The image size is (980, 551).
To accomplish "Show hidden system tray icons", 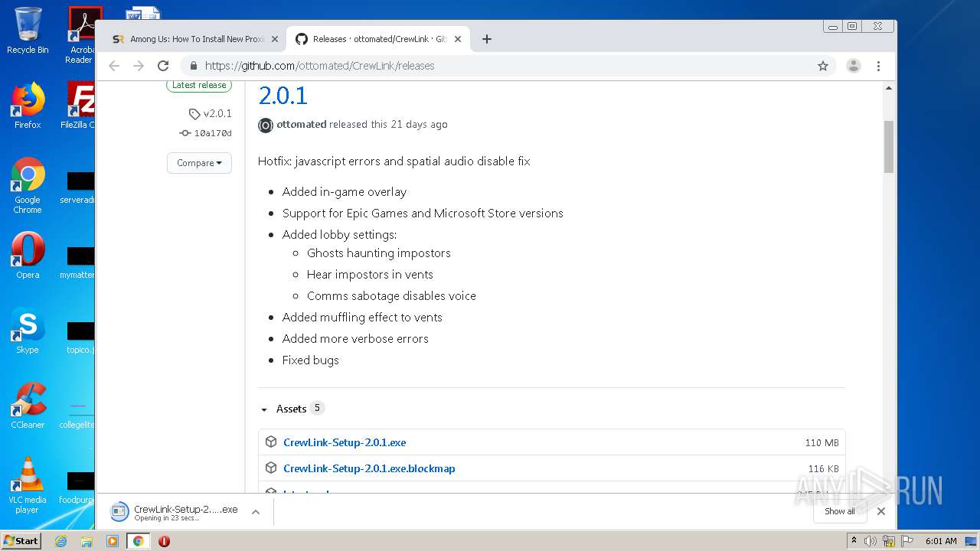I will (854, 541).
